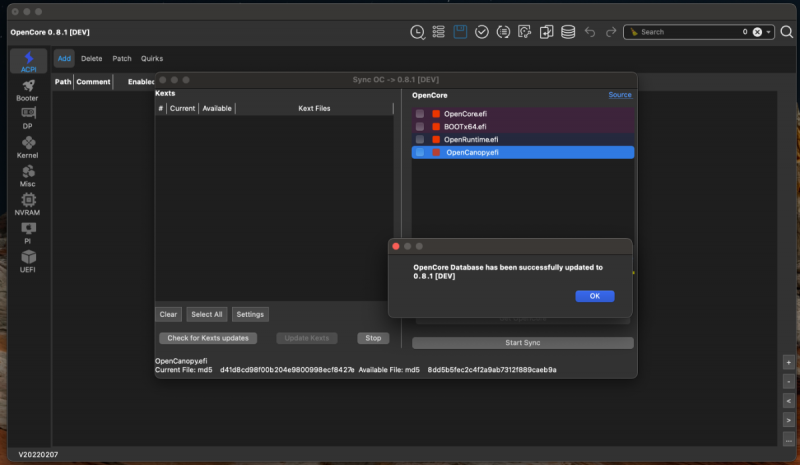This screenshot has width=800, height=465.
Task: Click the database stack toolbar icon
Action: 568,32
